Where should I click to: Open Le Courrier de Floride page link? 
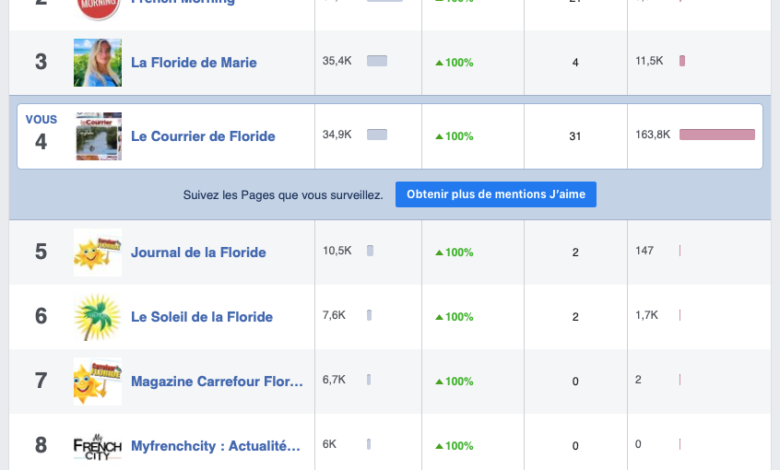[x=203, y=136]
